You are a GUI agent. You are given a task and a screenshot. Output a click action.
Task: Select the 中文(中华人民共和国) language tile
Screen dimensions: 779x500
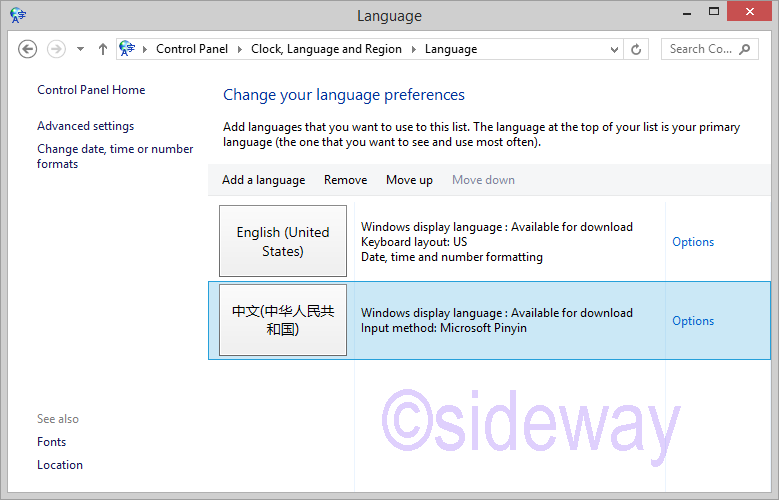(x=283, y=320)
